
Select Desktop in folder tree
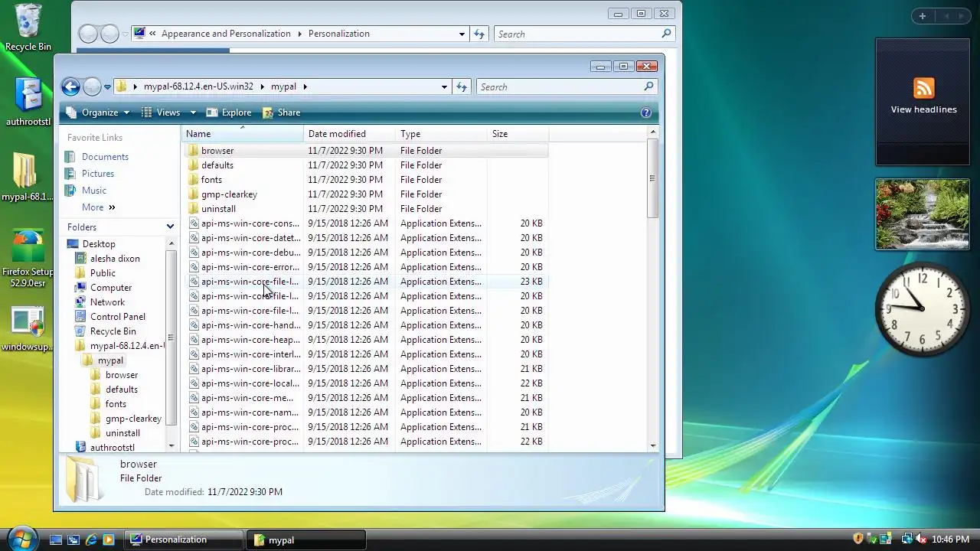coord(99,244)
